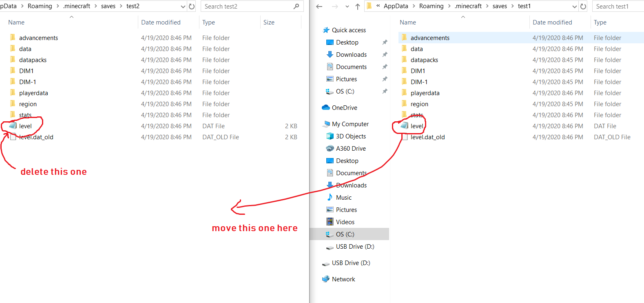Go back in the test1 window

319,6
